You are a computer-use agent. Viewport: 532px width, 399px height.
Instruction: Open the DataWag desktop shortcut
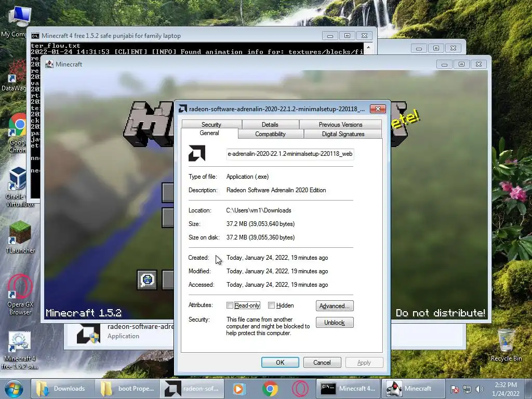tap(15, 76)
